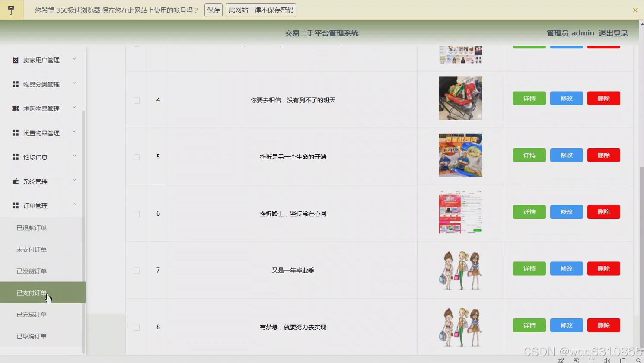Viewport: 644px width, 363px height.
Task: Tick the checkbox for row 4
Action: 137,100
